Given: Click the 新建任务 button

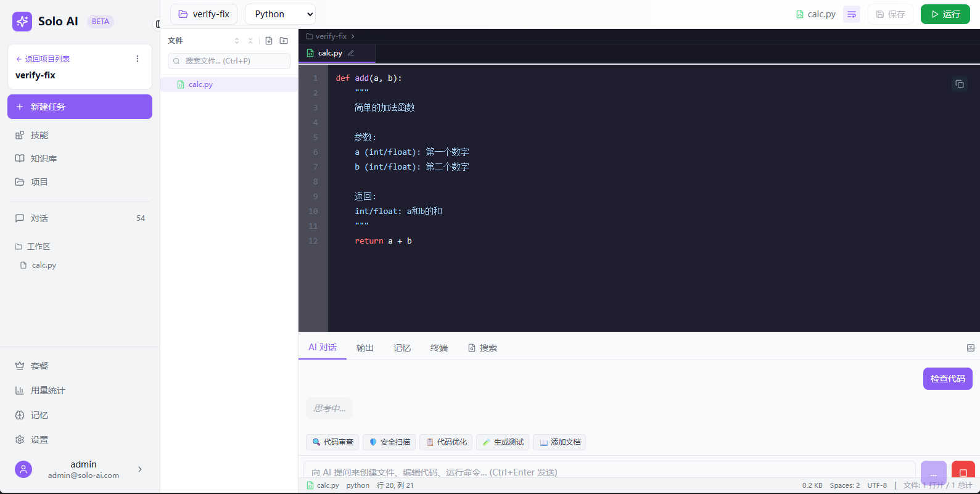Looking at the screenshot, I should pyautogui.click(x=80, y=107).
